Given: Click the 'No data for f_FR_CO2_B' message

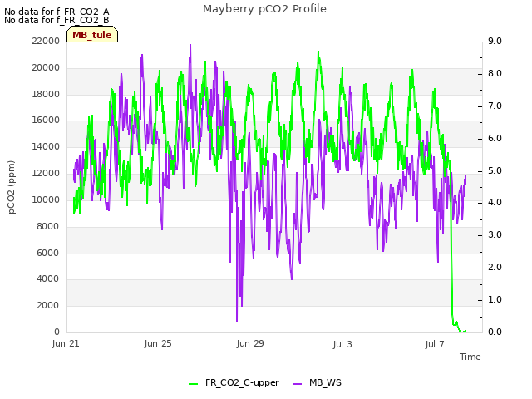Looking at the screenshot, I should (x=57, y=20).
